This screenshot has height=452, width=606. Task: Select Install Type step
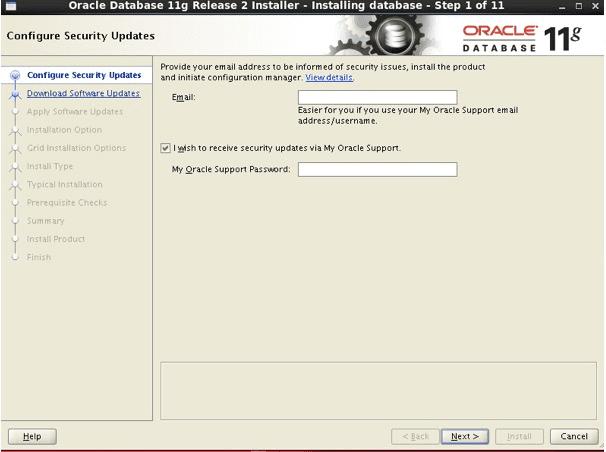point(49,166)
